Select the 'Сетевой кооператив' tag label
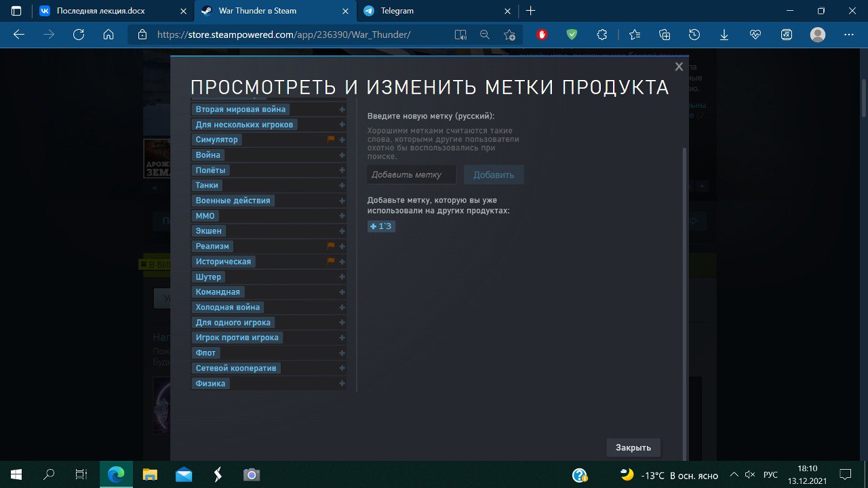Screen dimensions: 868x488 click(236, 368)
